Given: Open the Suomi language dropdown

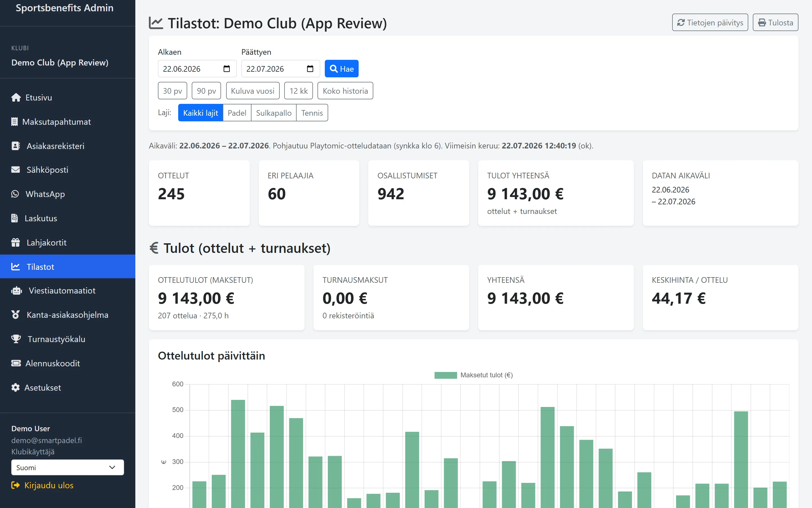Looking at the screenshot, I should [67, 467].
